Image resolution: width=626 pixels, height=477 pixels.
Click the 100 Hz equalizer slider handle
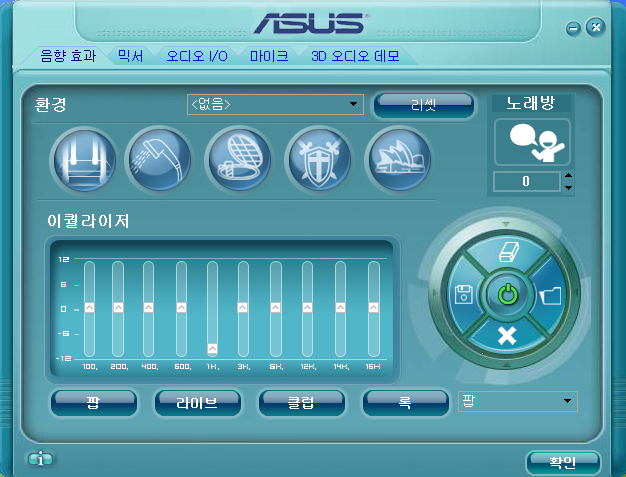click(x=89, y=307)
